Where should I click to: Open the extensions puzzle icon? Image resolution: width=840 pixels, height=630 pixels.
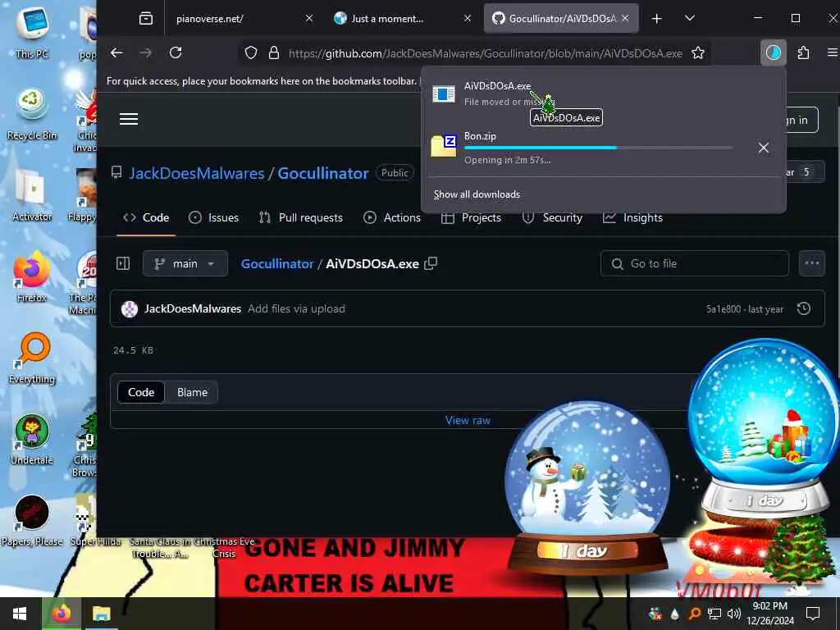pos(803,52)
